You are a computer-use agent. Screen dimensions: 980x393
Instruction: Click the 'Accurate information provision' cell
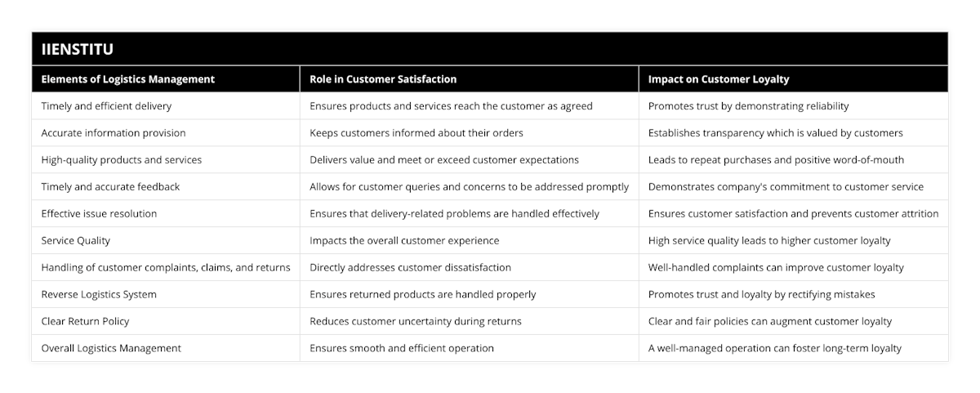pos(114,132)
